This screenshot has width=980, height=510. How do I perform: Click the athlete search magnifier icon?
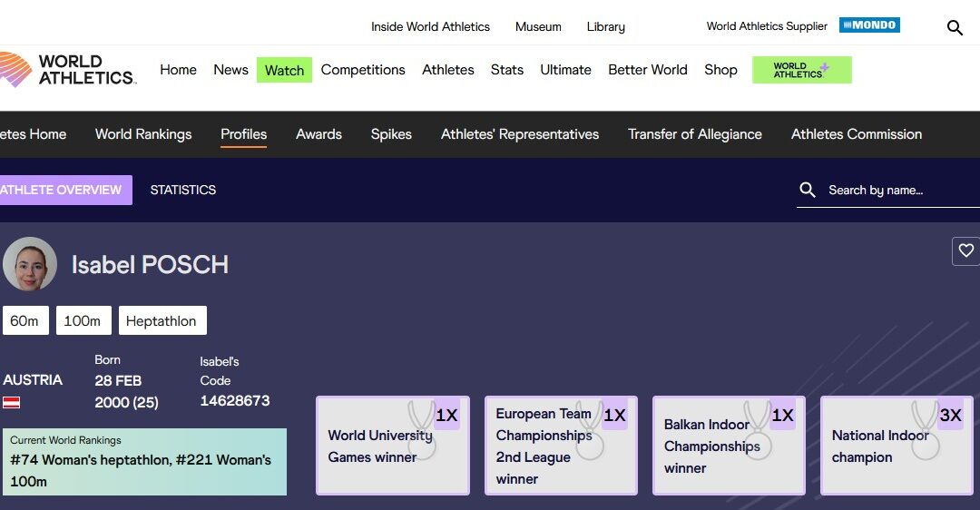pyautogui.click(x=808, y=190)
